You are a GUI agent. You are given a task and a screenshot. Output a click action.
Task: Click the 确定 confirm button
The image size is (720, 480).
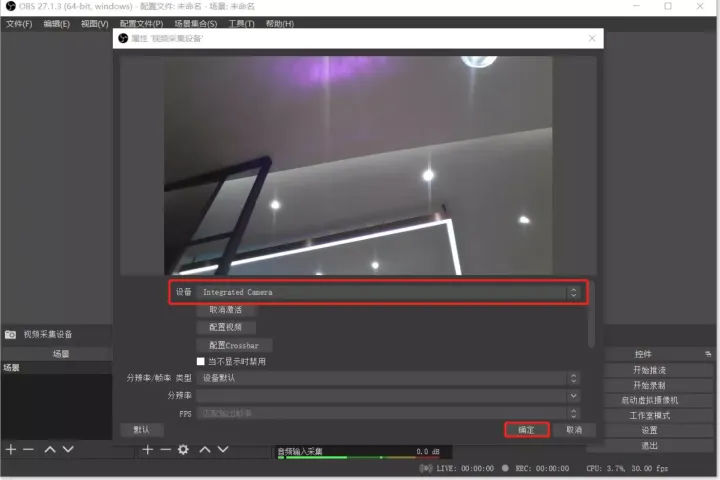point(527,430)
